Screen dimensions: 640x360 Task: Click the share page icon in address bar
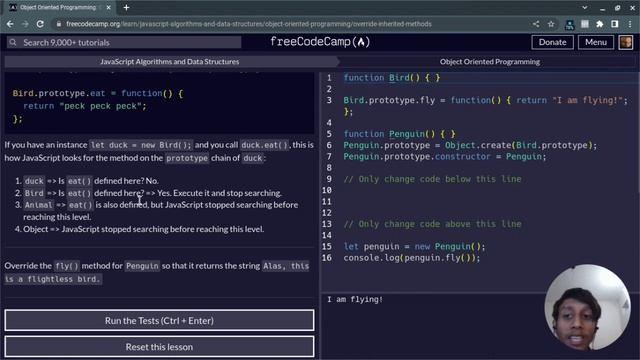tap(536, 24)
